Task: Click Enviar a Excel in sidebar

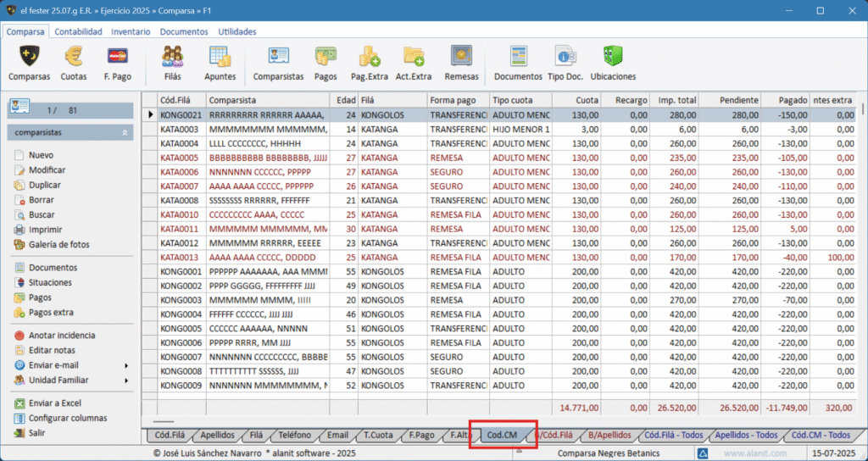Action: [x=54, y=403]
